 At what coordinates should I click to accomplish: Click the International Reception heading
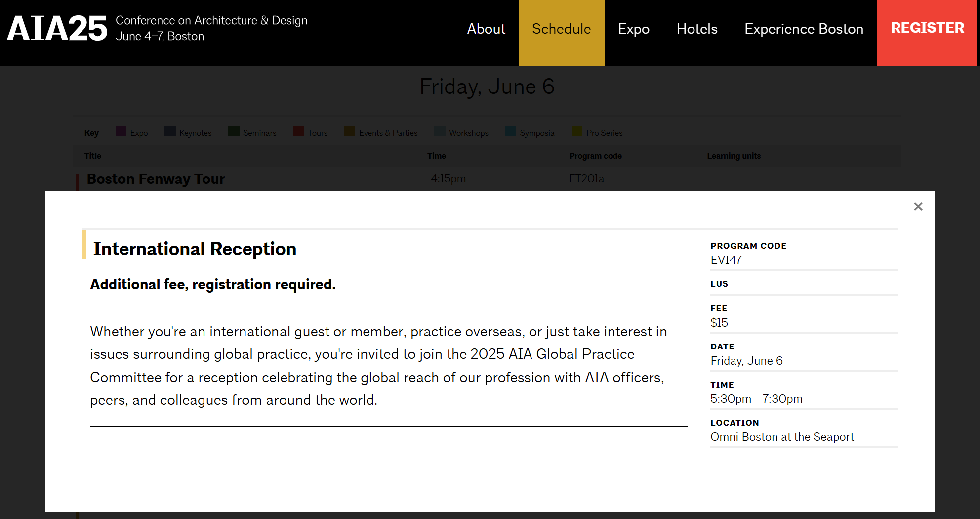pos(195,249)
